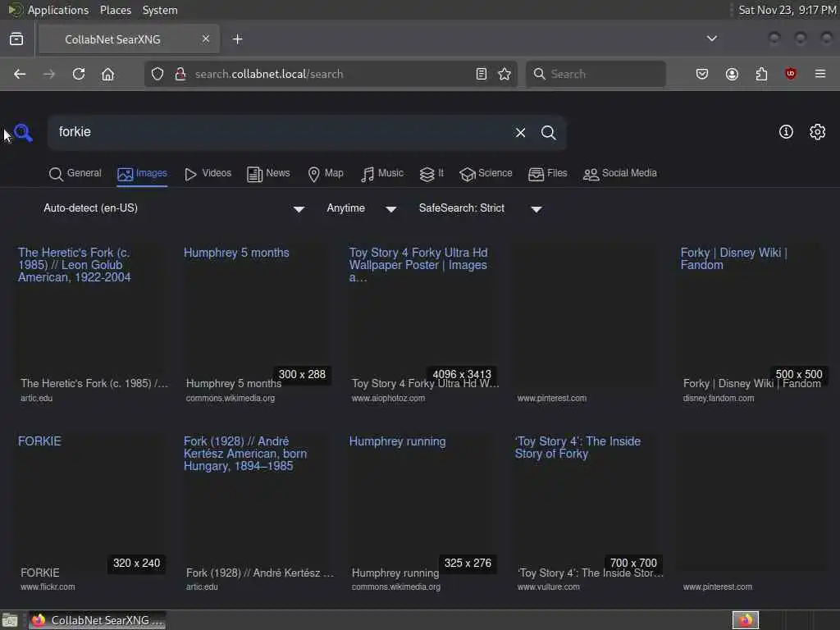Viewport: 840px width, 630px height.
Task: Reload the current page
Action: 79,74
